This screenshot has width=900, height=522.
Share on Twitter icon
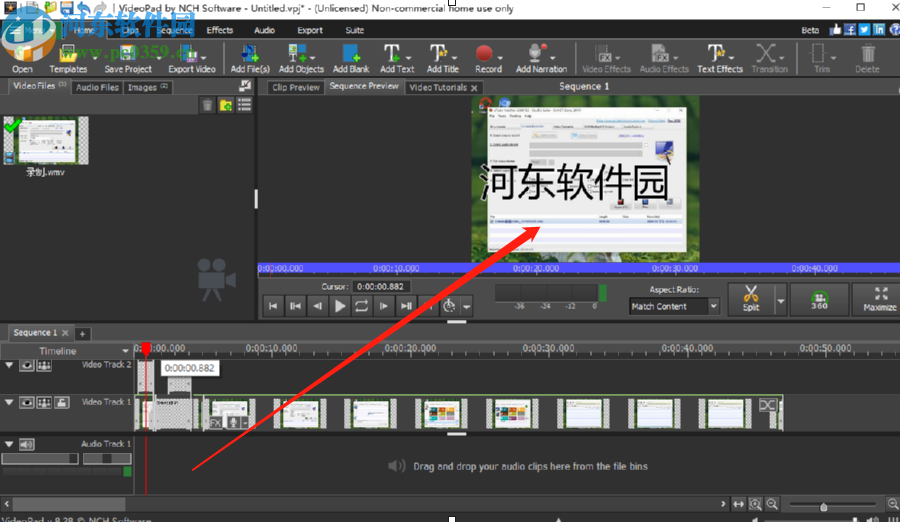click(864, 30)
